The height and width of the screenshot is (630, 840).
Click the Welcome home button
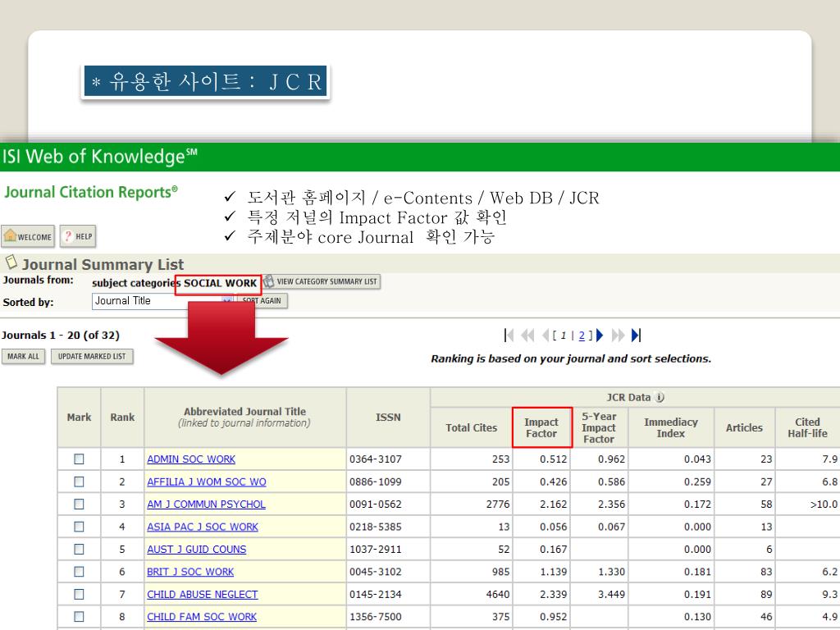pos(28,236)
